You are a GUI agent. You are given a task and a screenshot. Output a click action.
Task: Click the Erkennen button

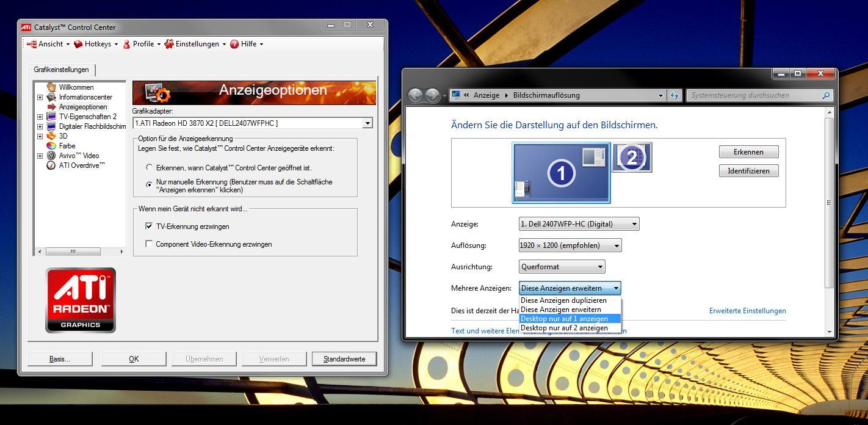click(x=748, y=152)
